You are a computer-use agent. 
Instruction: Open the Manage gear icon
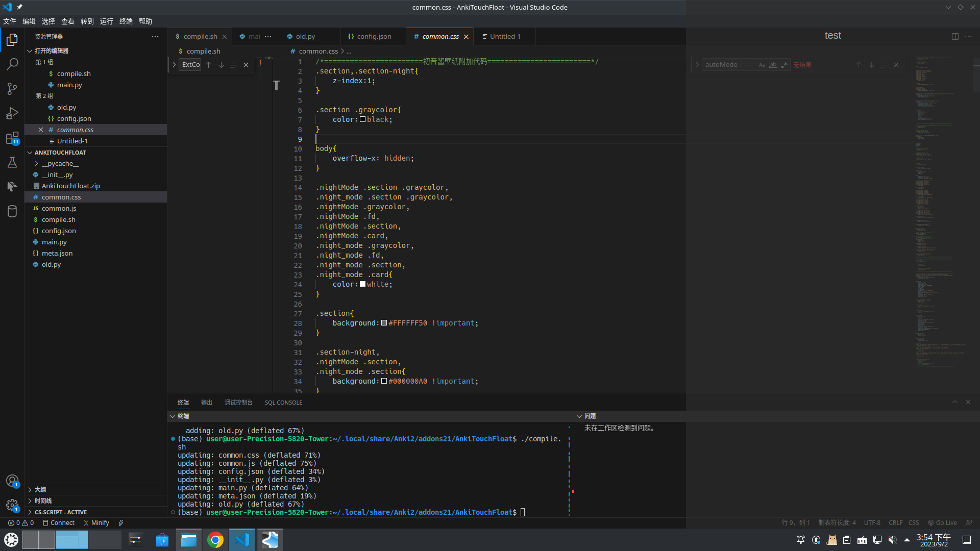(x=12, y=505)
